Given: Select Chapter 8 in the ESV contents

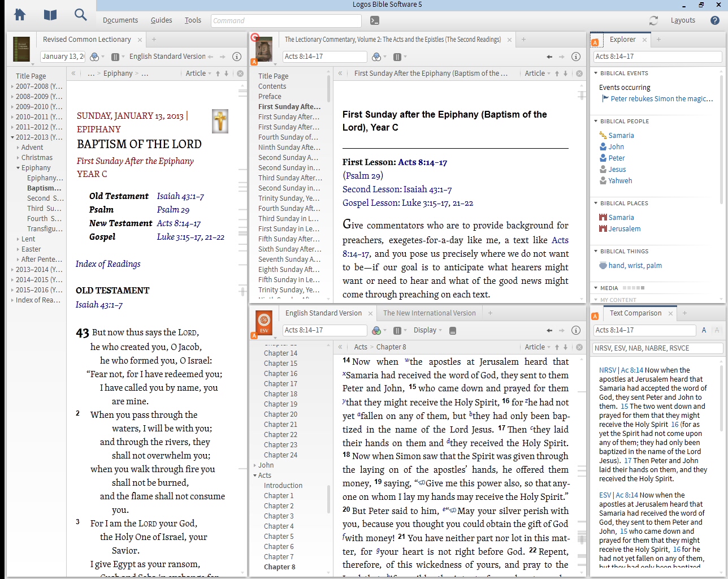Looking at the screenshot, I should click(279, 567).
